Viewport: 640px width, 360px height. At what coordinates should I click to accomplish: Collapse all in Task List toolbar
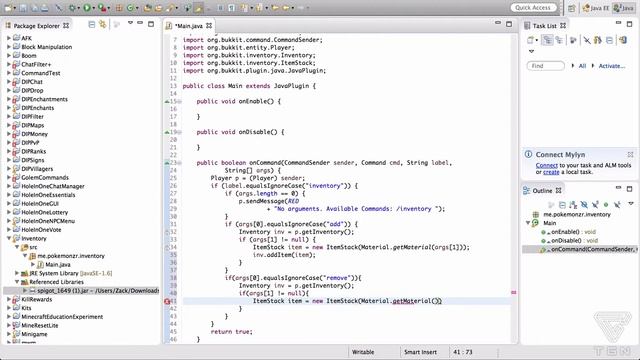(609, 40)
